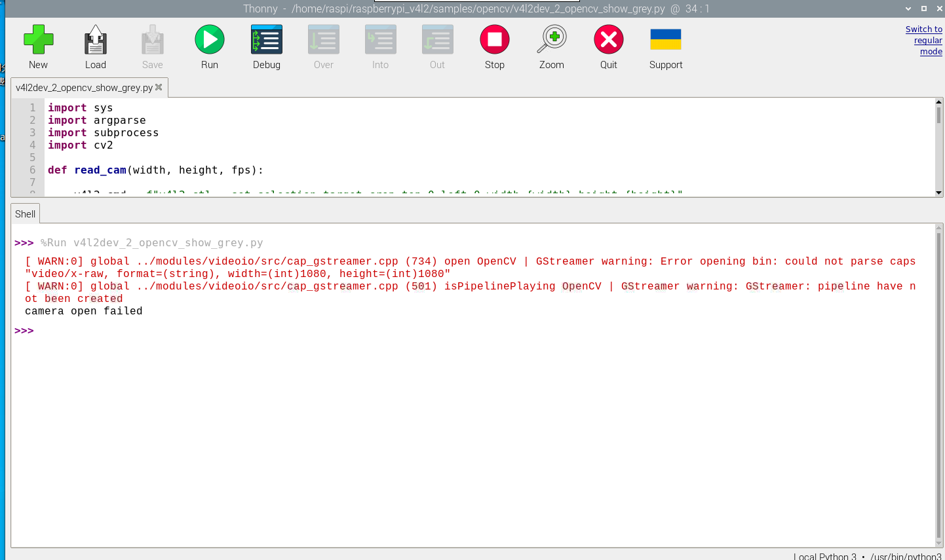Open a file with the Load icon
Screen dimensions: 945x560
95,40
